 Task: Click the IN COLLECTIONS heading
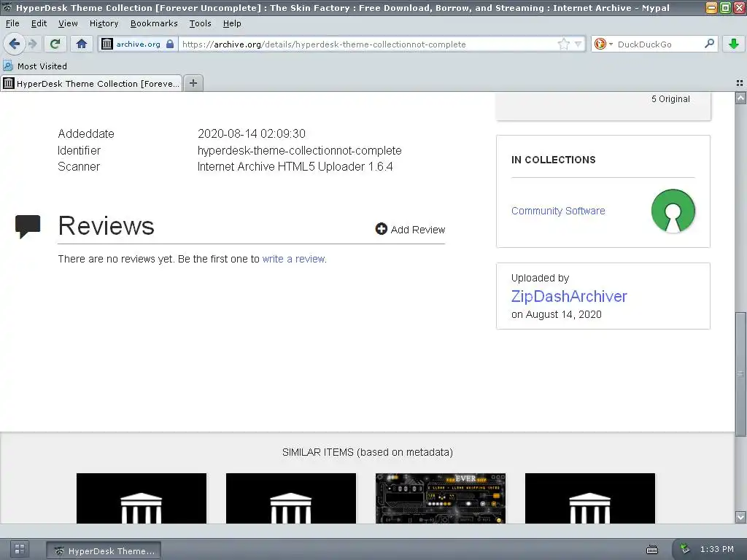pos(553,160)
